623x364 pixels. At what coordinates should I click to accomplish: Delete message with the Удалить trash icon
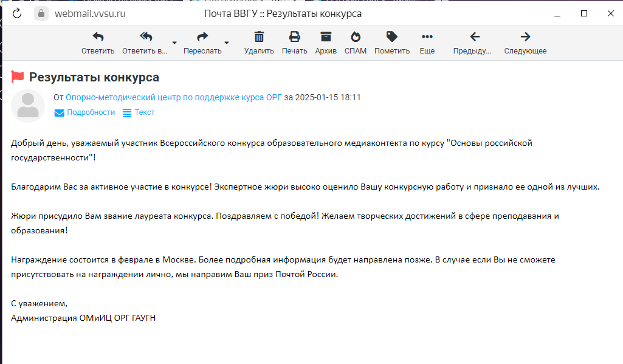259,37
